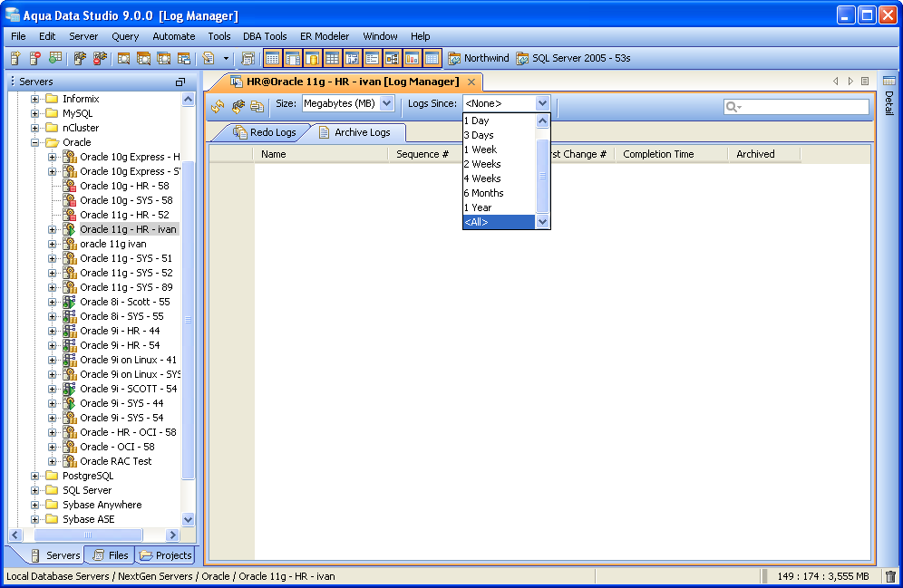Choose 2 Weeks in the dropdown list
The height and width of the screenshot is (588, 903).
pos(500,164)
